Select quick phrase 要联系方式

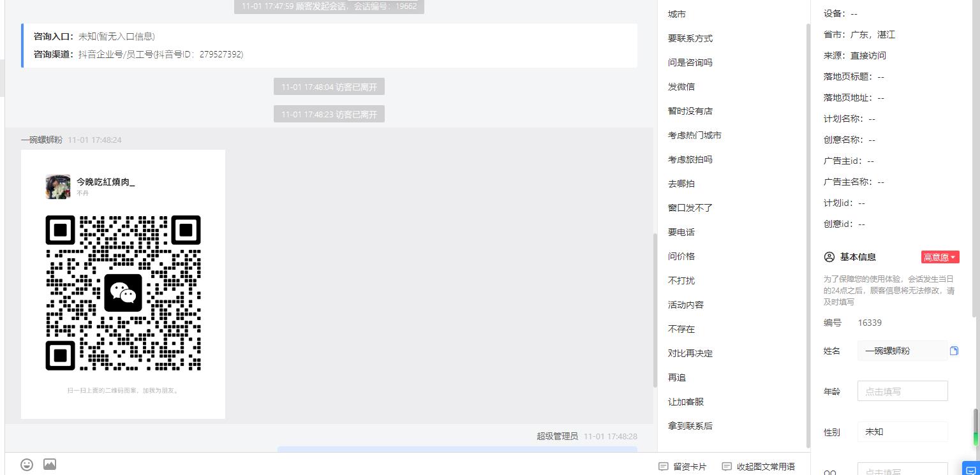[x=690, y=38]
